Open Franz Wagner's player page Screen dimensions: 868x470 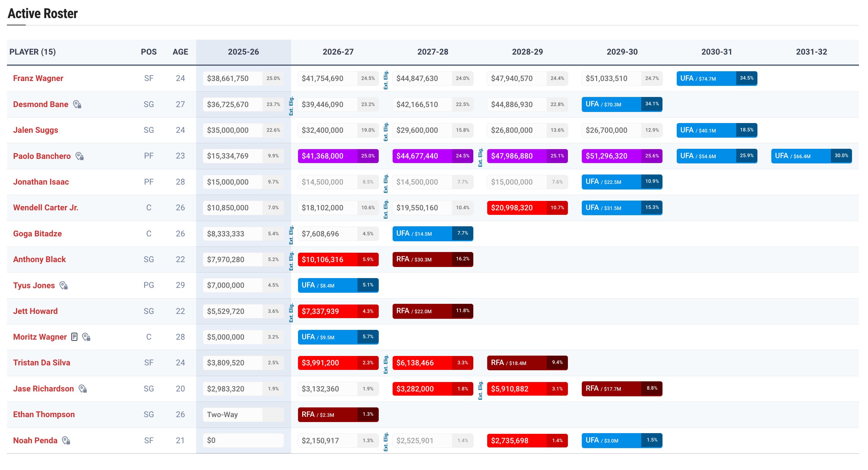38,78
